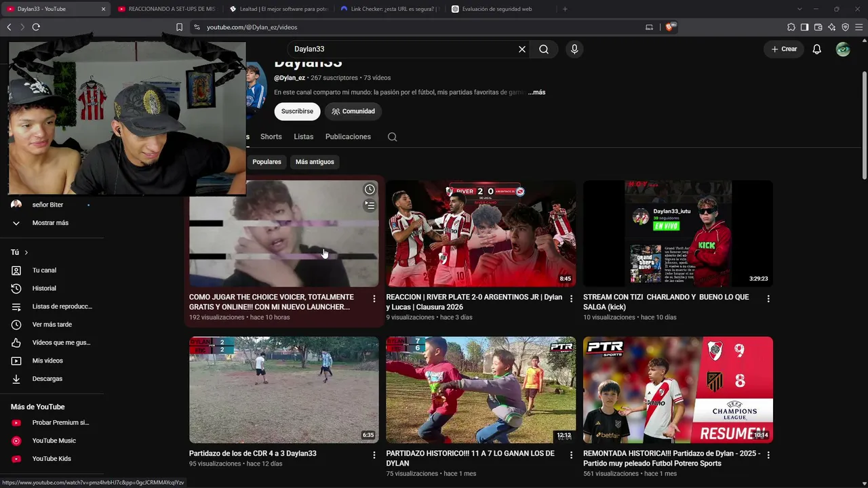Run search with the magnifier button
The width and height of the screenshot is (868, 488).
coord(544,49)
